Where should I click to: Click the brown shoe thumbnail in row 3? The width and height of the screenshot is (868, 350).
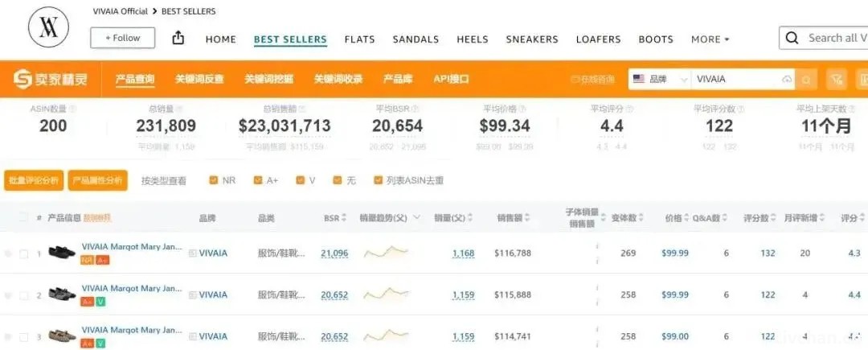tap(62, 336)
